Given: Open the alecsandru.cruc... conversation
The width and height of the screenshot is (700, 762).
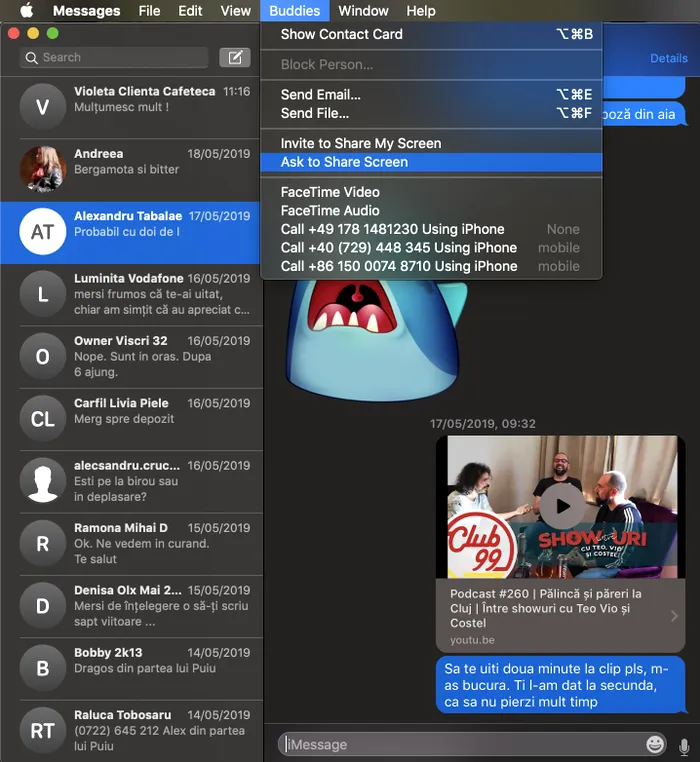Looking at the screenshot, I should 131,482.
